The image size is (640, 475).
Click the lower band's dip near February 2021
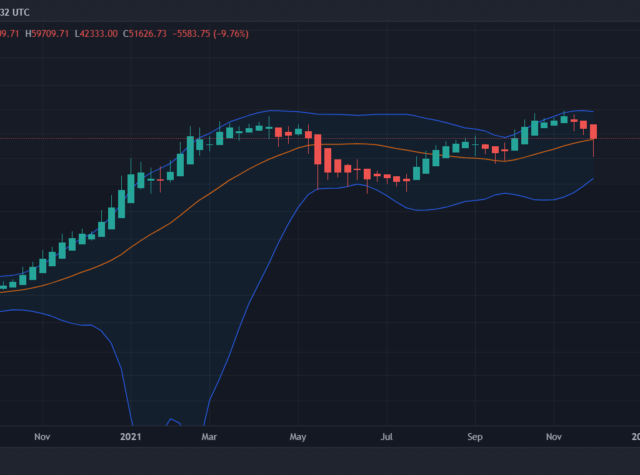(170, 420)
